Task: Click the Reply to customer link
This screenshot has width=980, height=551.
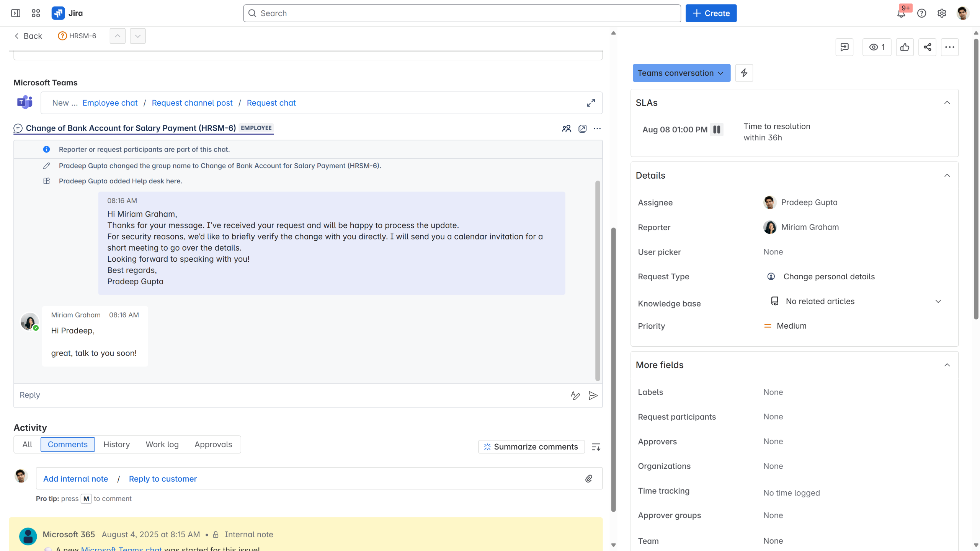Action: (x=163, y=479)
